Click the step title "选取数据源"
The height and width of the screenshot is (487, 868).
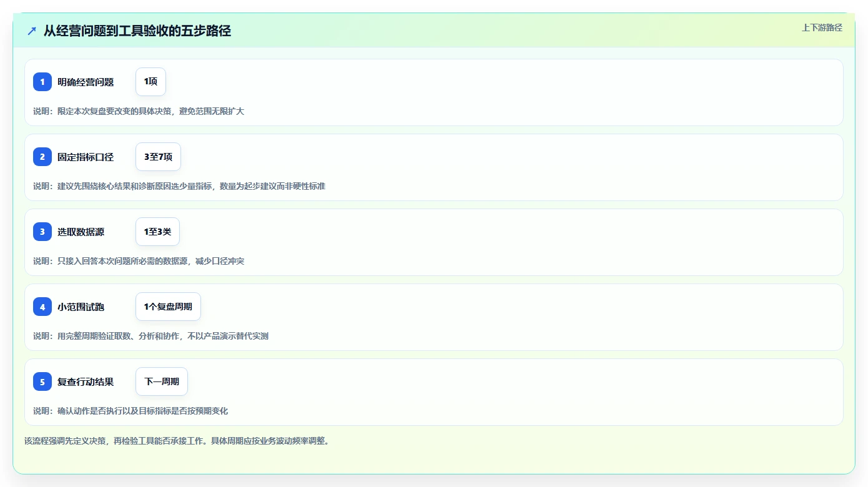pos(81,232)
